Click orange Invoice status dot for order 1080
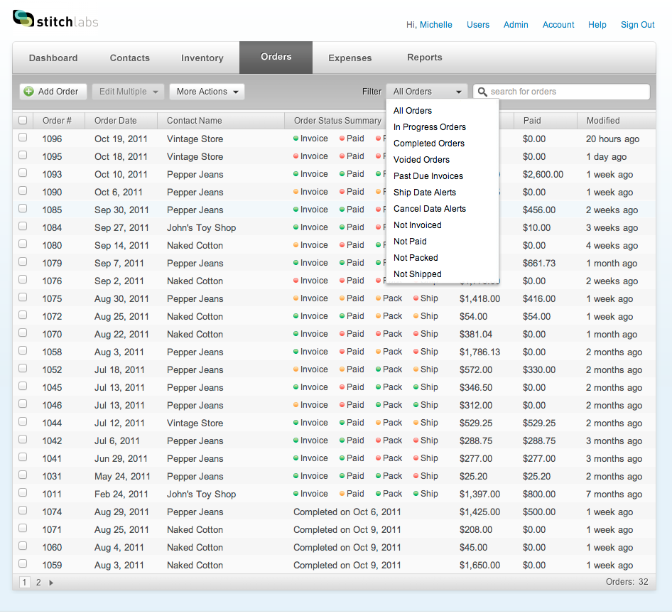 tap(296, 245)
